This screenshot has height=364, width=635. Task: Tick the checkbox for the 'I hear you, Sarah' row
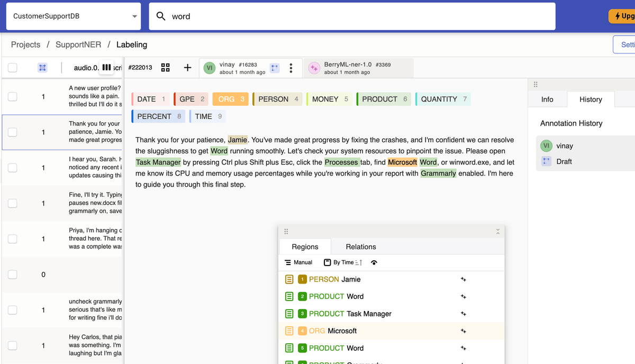[13, 168]
